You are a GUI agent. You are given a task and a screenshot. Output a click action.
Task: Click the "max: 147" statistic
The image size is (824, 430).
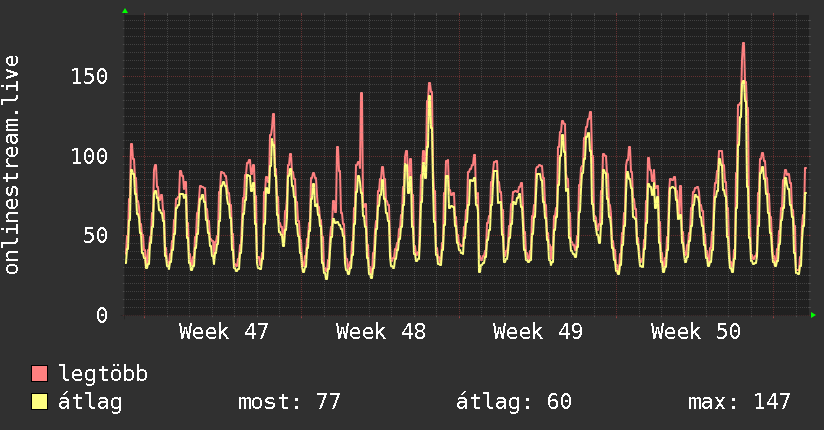(739, 402)
